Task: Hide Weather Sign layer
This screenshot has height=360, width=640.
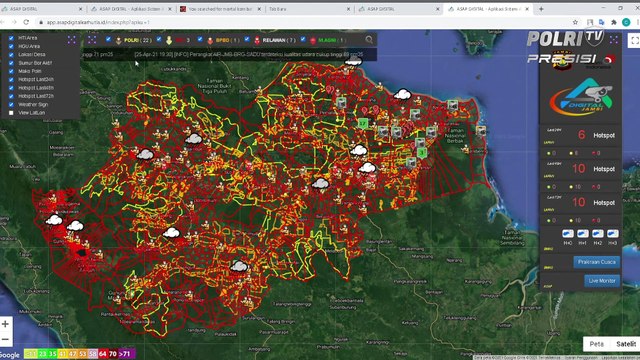Action: (11, 104)
